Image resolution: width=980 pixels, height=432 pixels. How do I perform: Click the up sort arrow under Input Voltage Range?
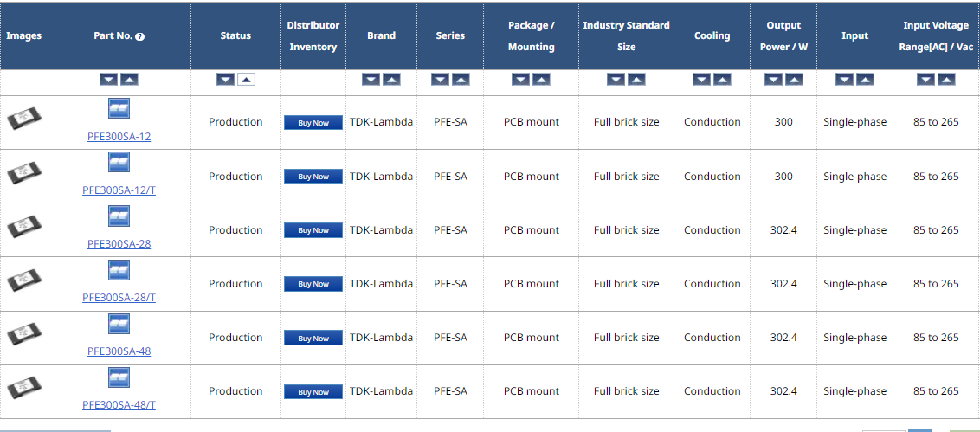point(946,80)
